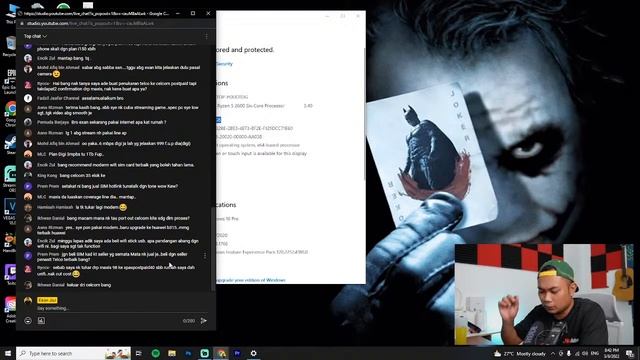Click the volume speaker icon in system tray

(584, 353)
